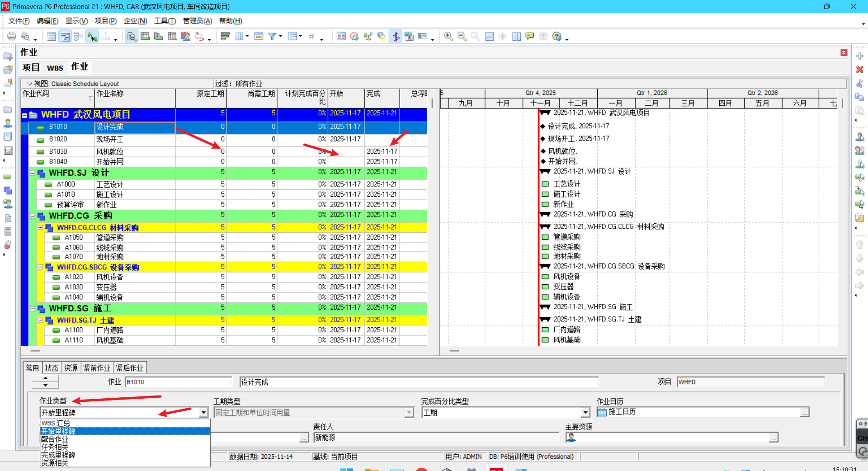The height and width of the screenshot is (471, 868).
Task: Click the help question mark globe icon
Action: click(x=557, y=37)
